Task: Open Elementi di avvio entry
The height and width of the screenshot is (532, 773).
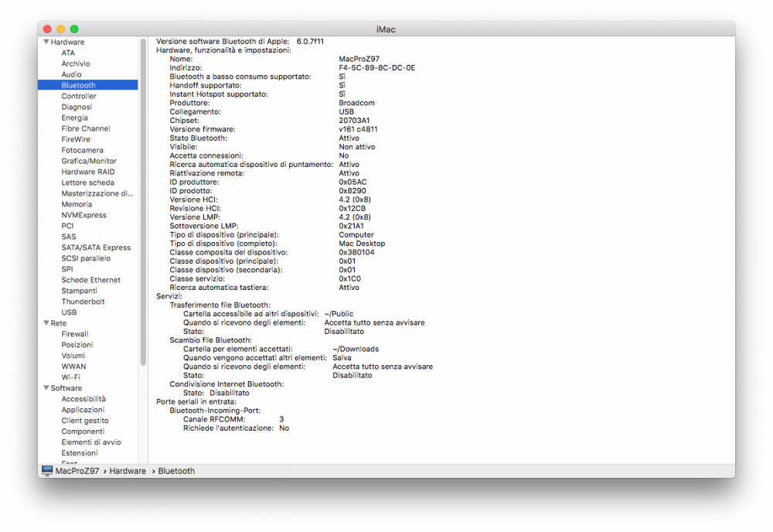Action: [x=91, y=443]
